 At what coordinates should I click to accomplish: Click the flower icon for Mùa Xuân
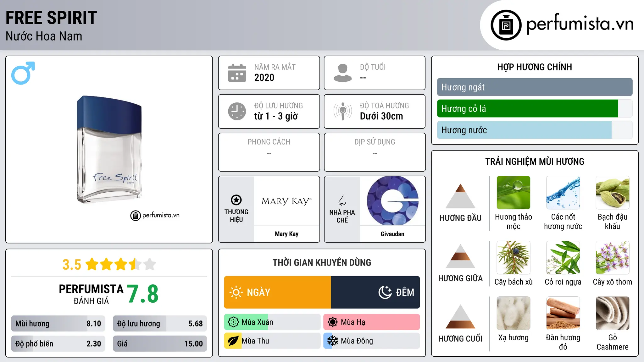233,322
